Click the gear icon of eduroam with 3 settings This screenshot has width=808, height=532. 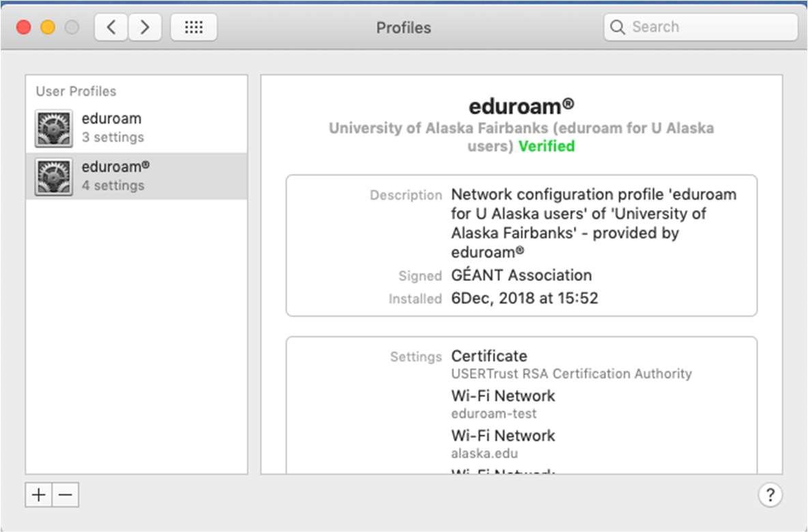pyautogui.click(x=54, y=128)
